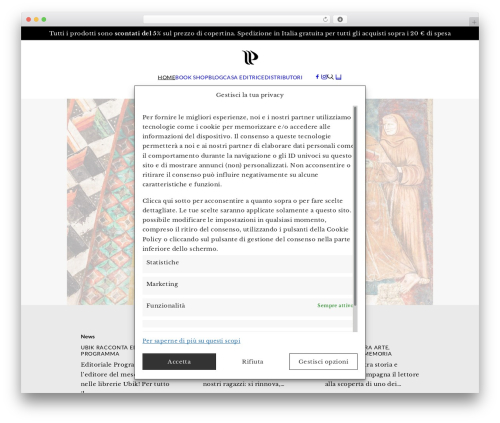Click the search magnifier icon in the header
This screenshot has width=500, height=423.
coord(331,77)
